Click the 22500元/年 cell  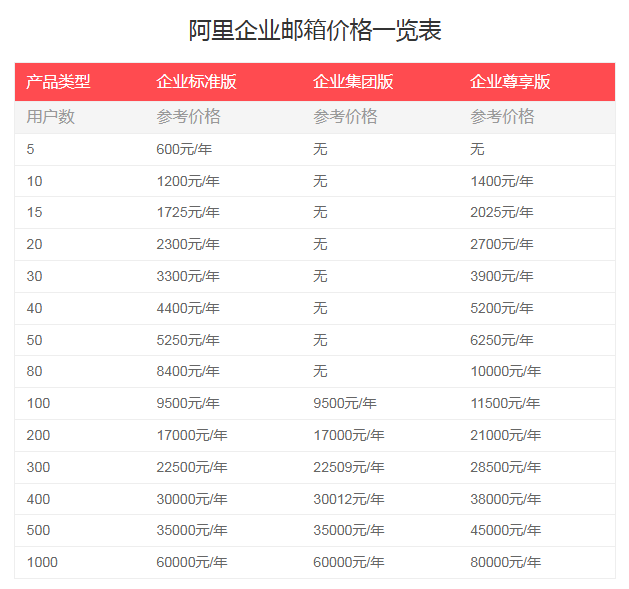192,468
